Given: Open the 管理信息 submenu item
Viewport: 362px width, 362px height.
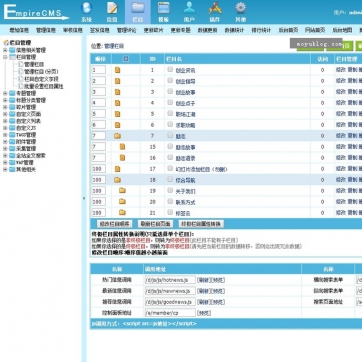Looking at the screenshot, I should (46, 30).
